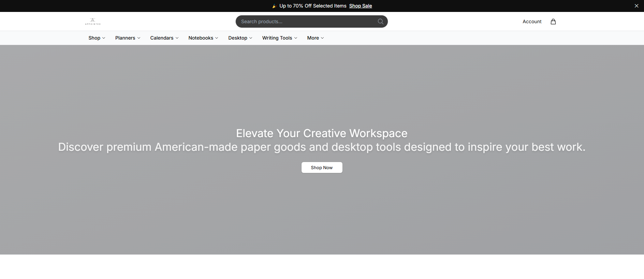Open the Planners dropdown
644x279 pixels.
128,38
